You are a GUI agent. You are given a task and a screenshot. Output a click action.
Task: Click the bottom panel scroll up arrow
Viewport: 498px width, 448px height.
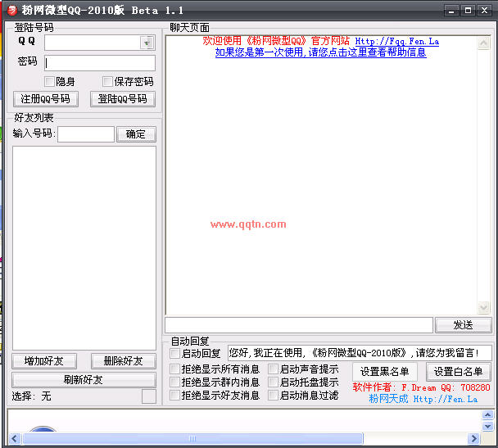point(487,414)
